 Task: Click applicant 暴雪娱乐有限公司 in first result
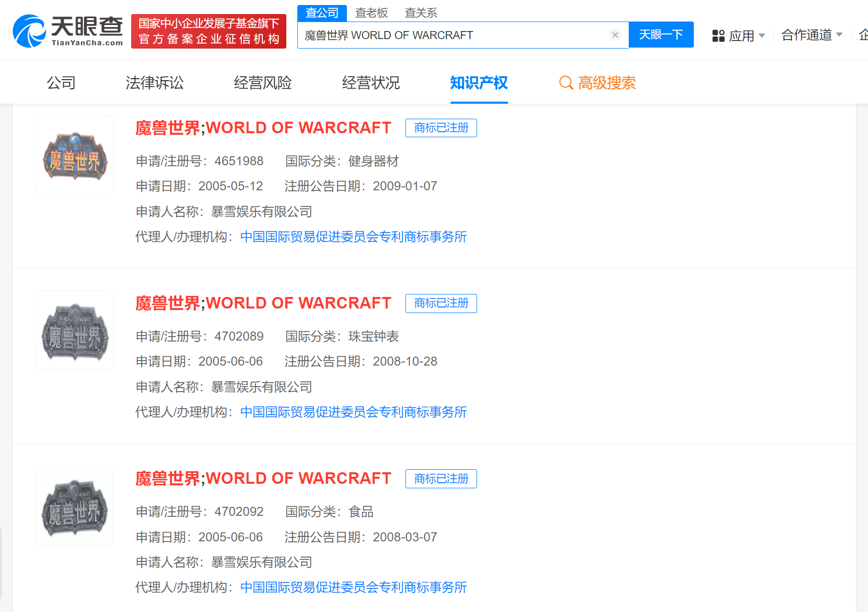pos(261,212)
